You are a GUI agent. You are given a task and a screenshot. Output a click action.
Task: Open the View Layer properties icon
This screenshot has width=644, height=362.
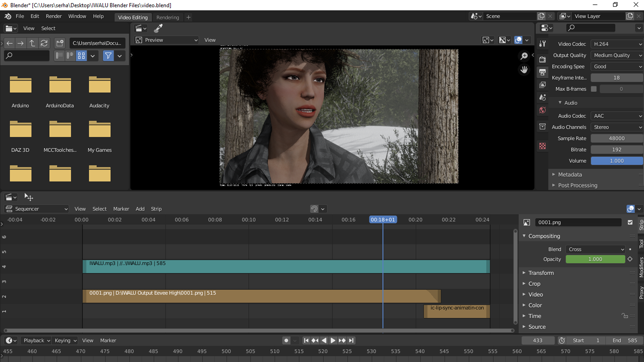542,85
